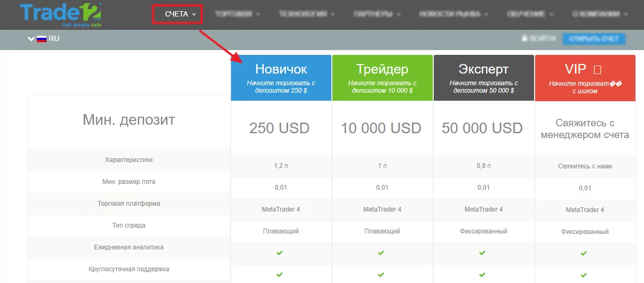
Task: Click Новичок checkmark for Круглосуточная поддержка
Action: [x=280, y=274]
